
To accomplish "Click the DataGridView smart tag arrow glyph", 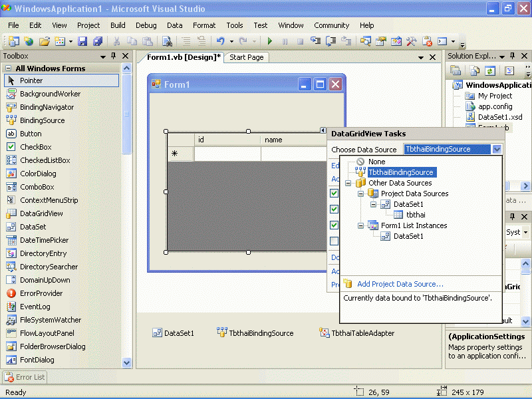I will coord(323,130).
